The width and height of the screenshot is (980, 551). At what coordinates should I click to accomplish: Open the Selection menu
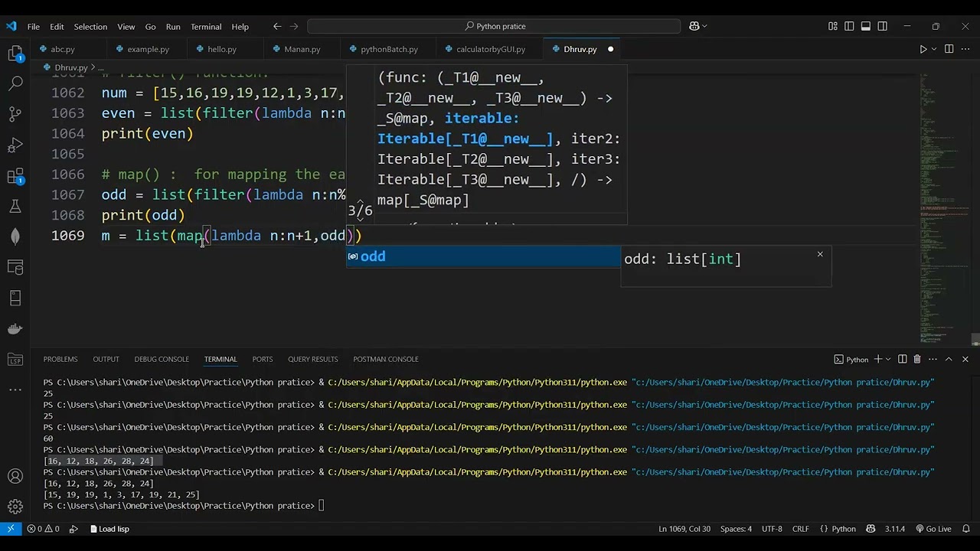pos(90,26)
